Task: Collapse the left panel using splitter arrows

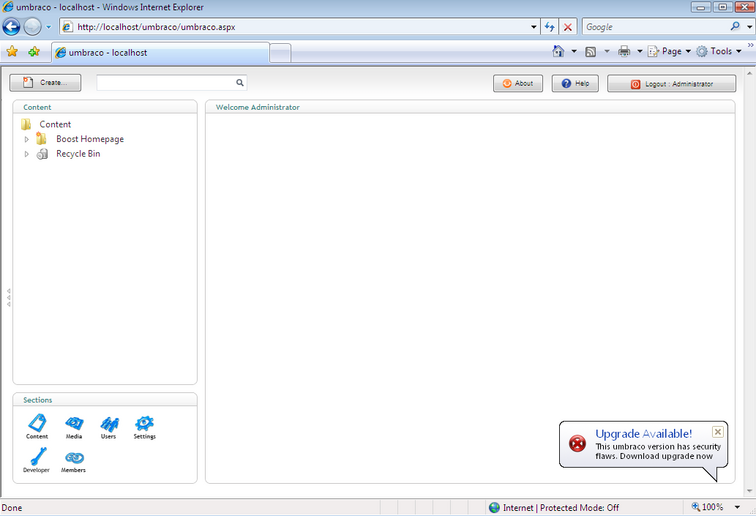Action: pos(9,298)
